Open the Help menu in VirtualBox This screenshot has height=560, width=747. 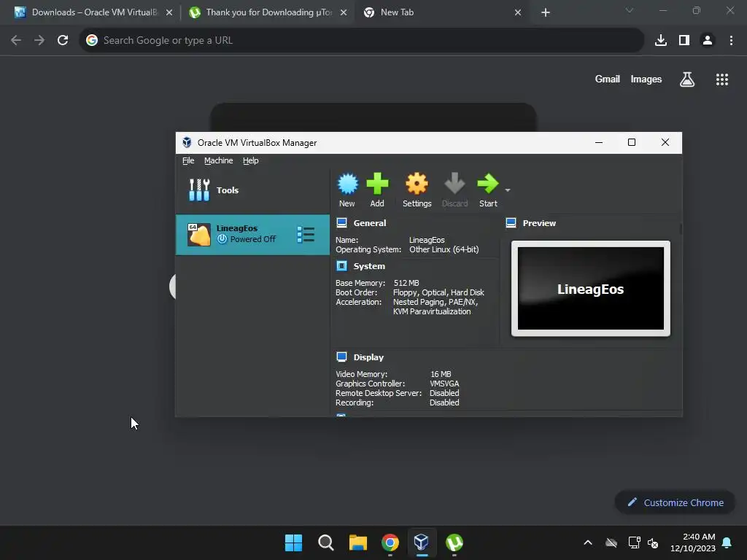pos(251,160)
